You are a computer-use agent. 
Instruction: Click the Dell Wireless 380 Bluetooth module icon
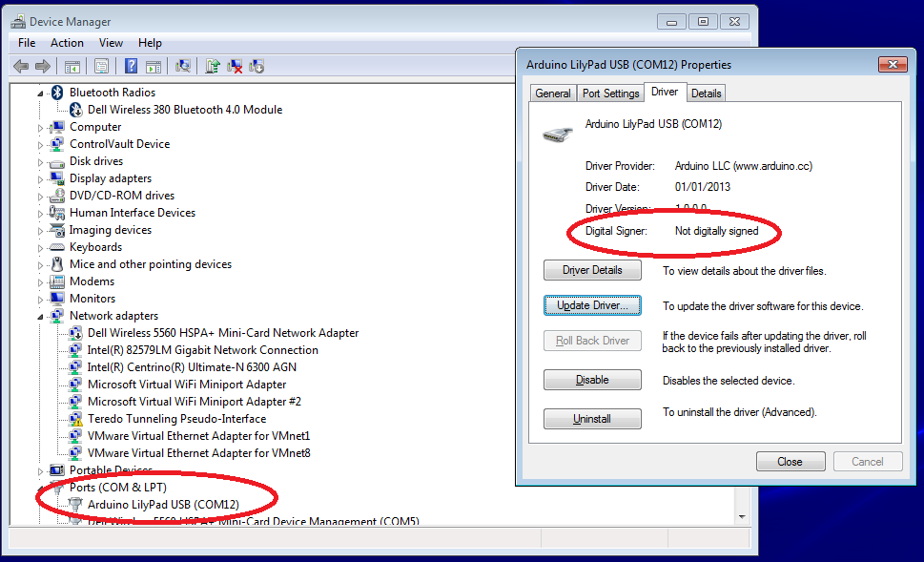[x=75, y=110]
